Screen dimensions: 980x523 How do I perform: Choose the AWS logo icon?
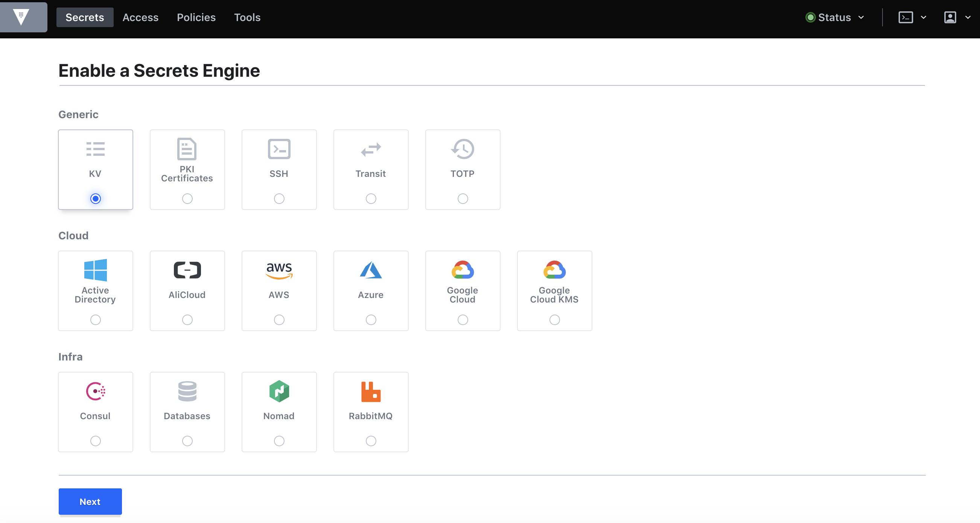click(279, 271)
